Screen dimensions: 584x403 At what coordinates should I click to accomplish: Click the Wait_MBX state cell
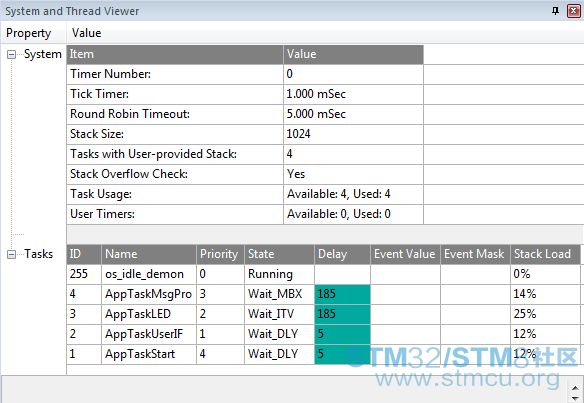(x=279, y=294)
